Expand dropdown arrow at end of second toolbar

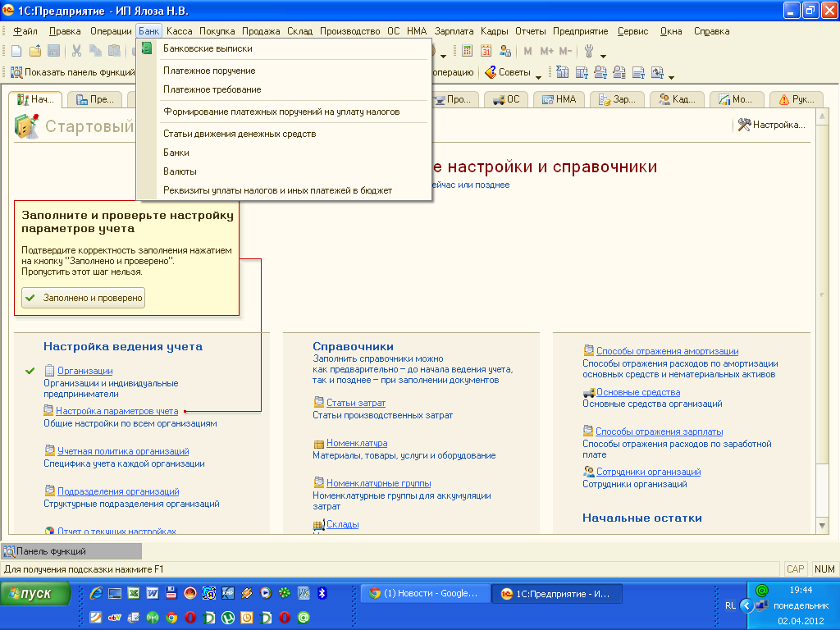(671, 77)
